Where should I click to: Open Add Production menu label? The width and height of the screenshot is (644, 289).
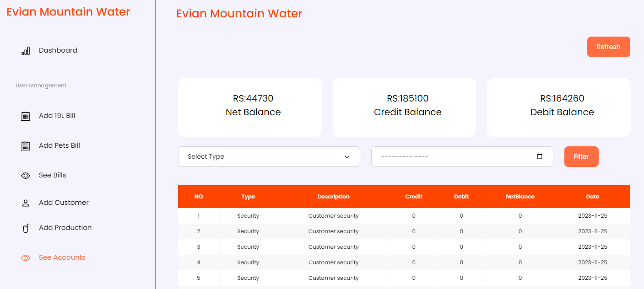[65, 228]
